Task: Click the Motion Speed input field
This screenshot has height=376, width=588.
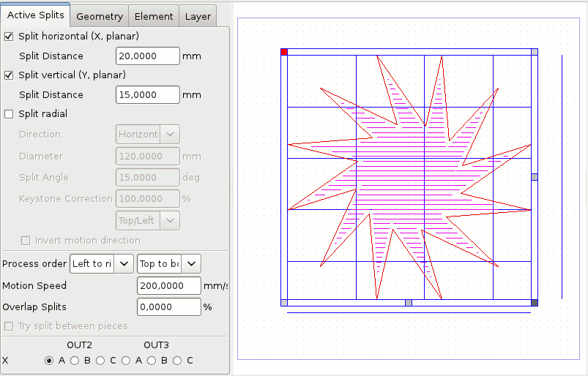Action: 168,285
